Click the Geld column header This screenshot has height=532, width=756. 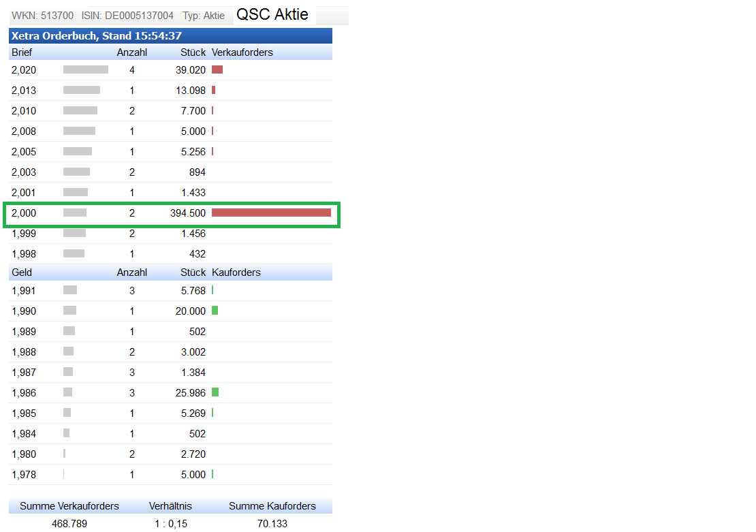point(22,272)
